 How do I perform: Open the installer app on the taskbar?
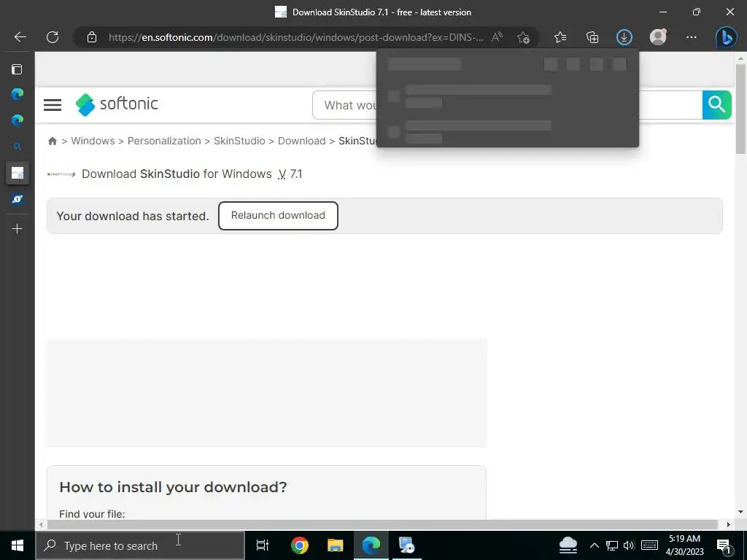coord(407,545)
